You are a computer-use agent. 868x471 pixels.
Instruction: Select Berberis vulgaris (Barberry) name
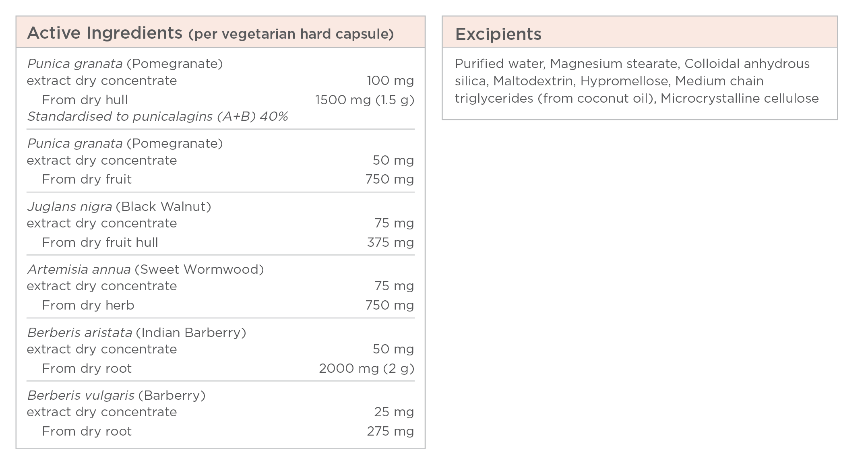click(x=116, y=395)
